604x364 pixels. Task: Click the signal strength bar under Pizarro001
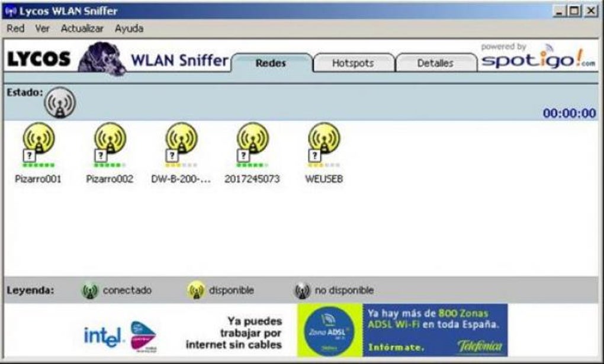(x=38, y=165)
